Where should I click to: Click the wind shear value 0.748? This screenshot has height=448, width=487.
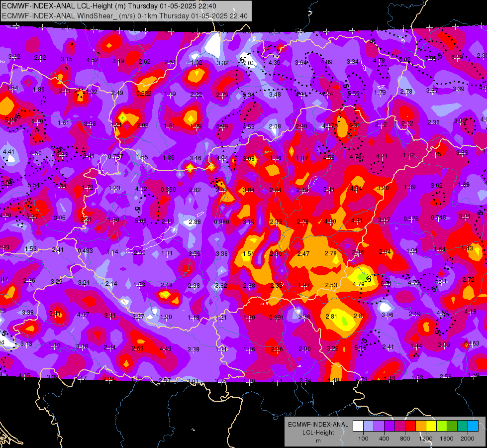tap(438, 218)
